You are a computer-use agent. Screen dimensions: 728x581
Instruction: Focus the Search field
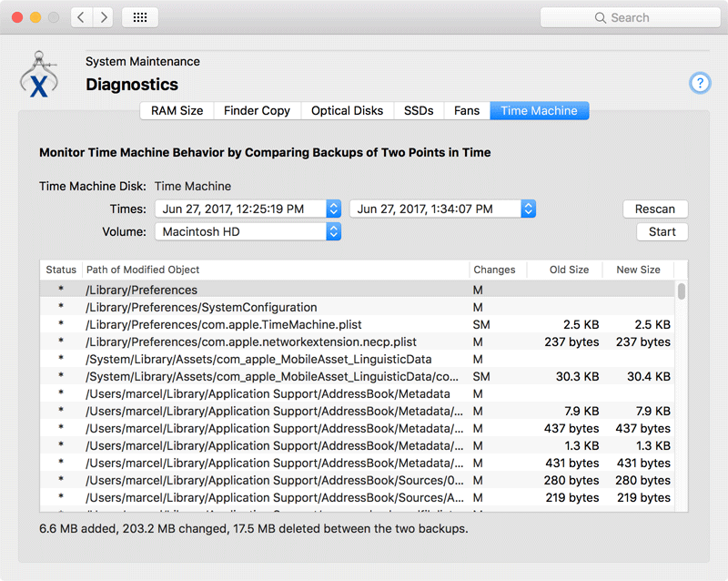[630, 17]
